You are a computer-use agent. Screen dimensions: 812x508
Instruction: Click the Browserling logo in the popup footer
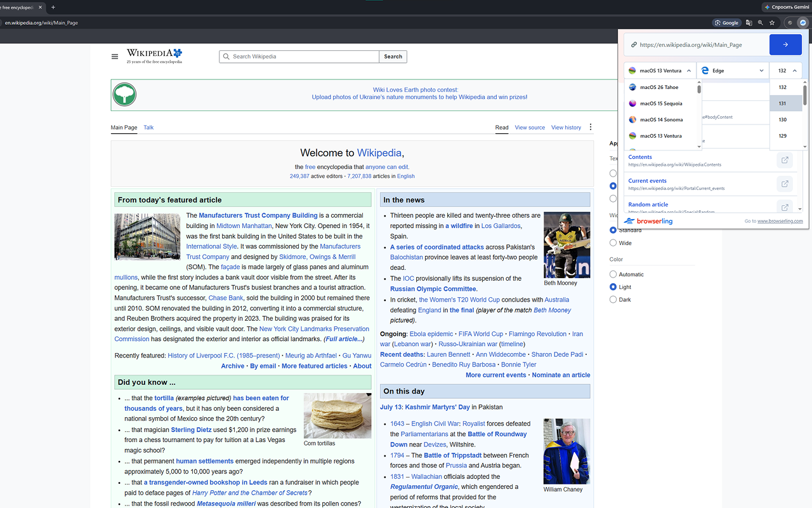[x=648, y=221]
